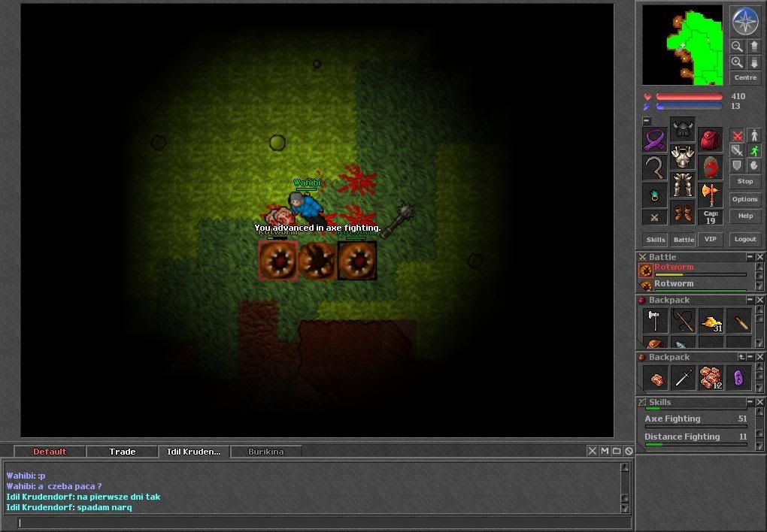The height and width of the screenshot is (532, 767).
Task: Click the meat stack of 12
Action: tap(711, 378)
